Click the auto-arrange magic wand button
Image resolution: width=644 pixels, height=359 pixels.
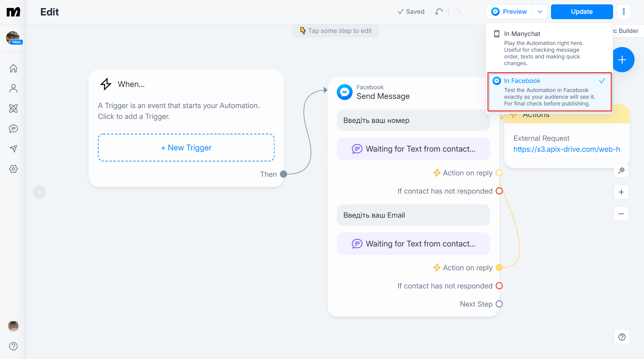(622, 170)
